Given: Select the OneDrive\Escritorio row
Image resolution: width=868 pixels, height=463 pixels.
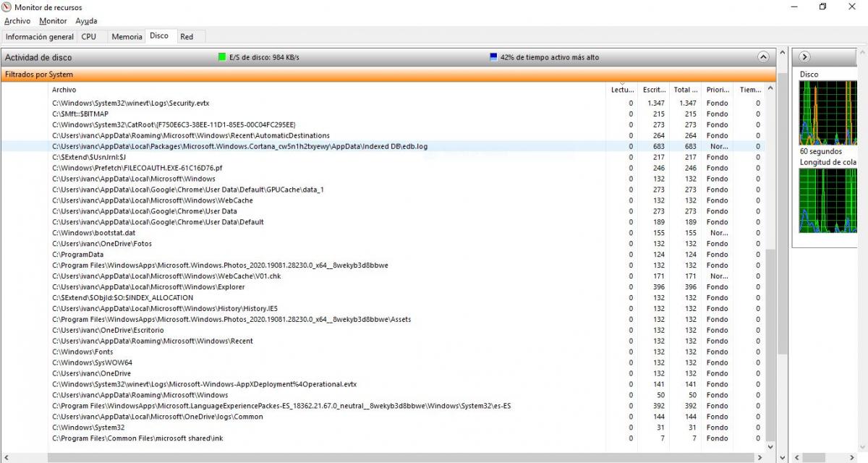Looking at the screenshot, I should pos(382,330).
